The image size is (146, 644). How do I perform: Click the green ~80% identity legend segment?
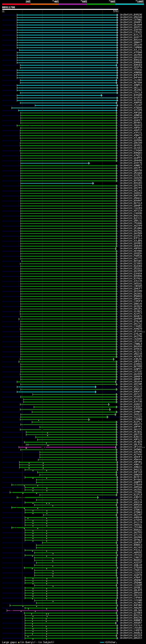tap(101, 4)
